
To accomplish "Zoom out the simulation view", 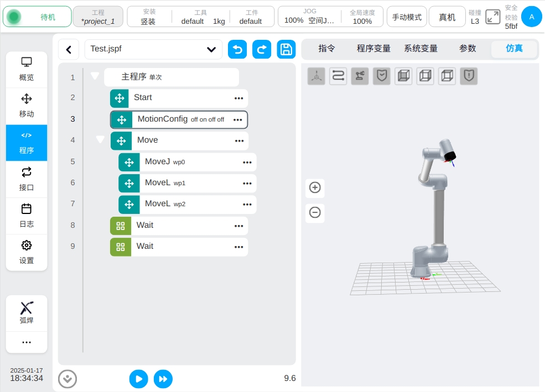I will (x=315, y=212).
